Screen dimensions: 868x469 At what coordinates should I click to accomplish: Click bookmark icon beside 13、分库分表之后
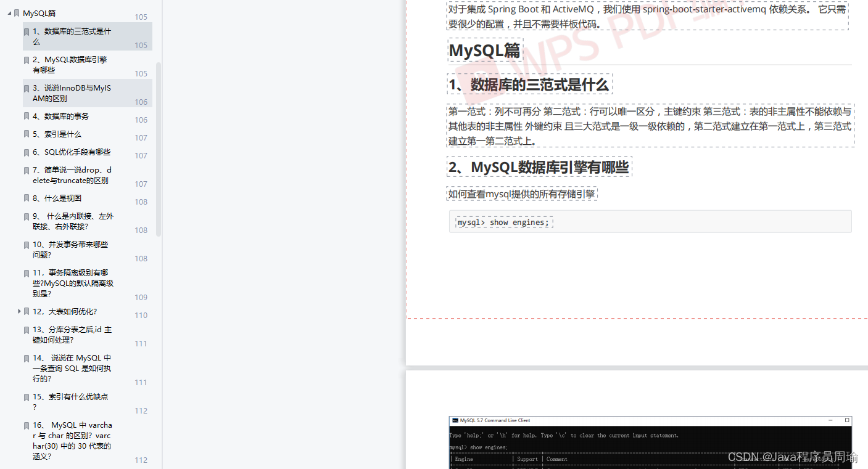point(27,330)
